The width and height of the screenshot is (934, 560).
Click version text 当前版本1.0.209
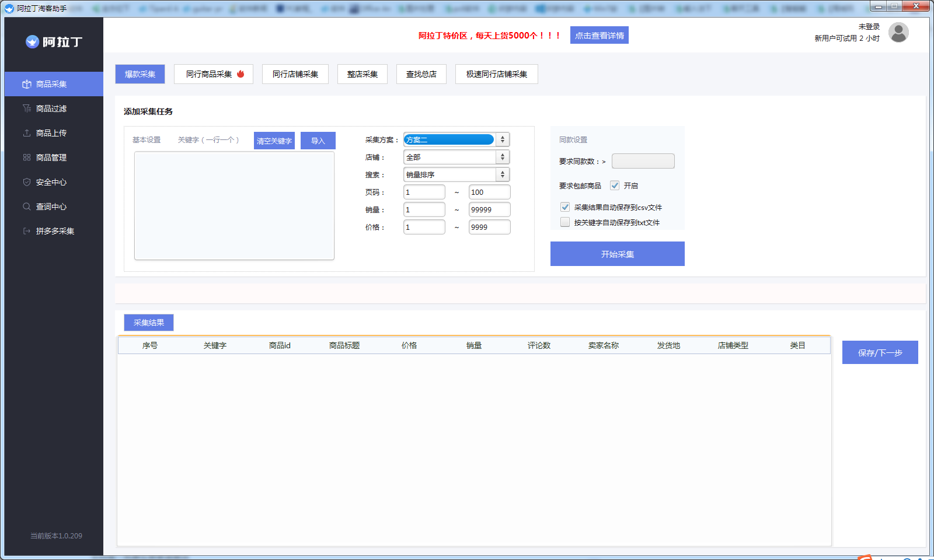pyautogui.click(x=56, y=535)
